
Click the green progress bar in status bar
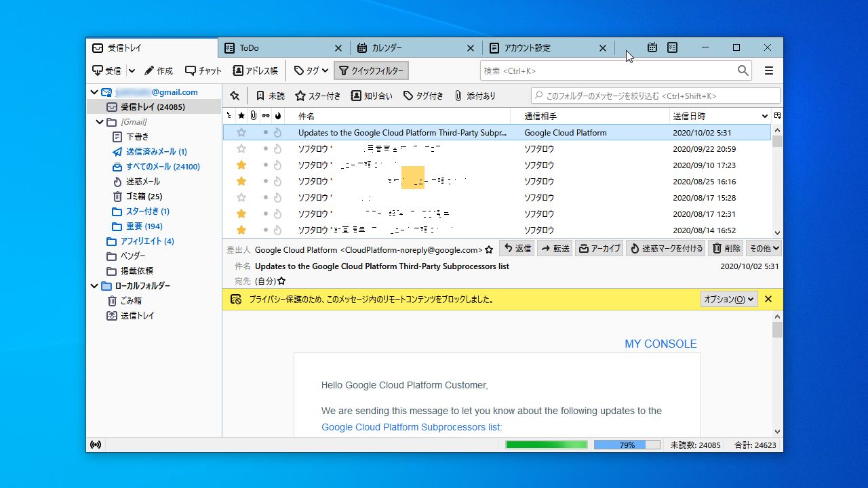tap(547, 445)
